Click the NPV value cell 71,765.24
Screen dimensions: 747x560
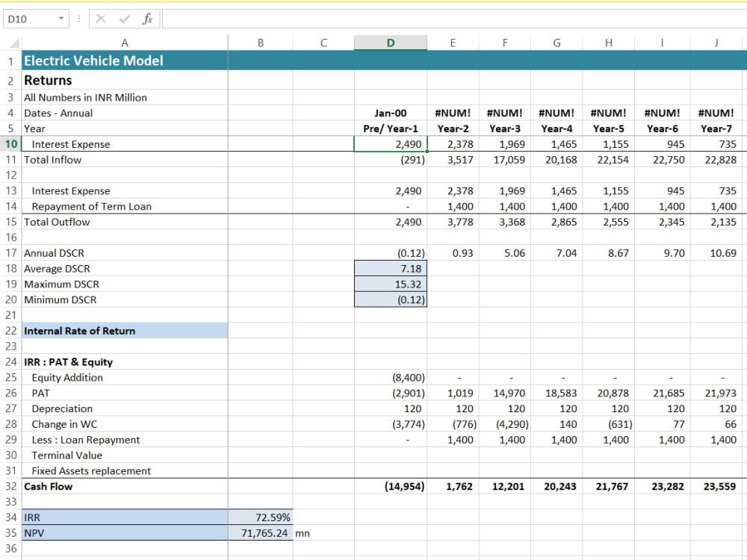(261, 533)
